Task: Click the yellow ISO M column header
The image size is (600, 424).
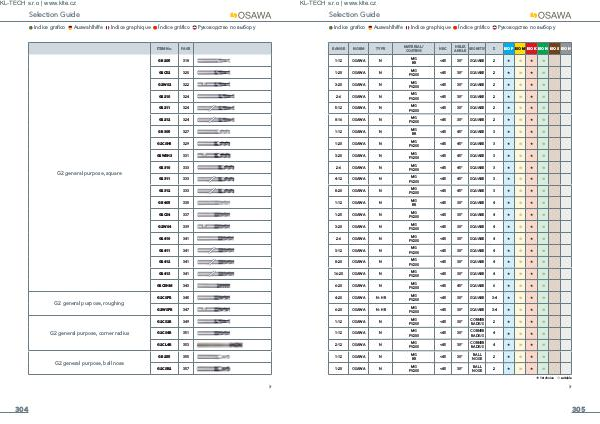Action: click(x=520, y=47)
